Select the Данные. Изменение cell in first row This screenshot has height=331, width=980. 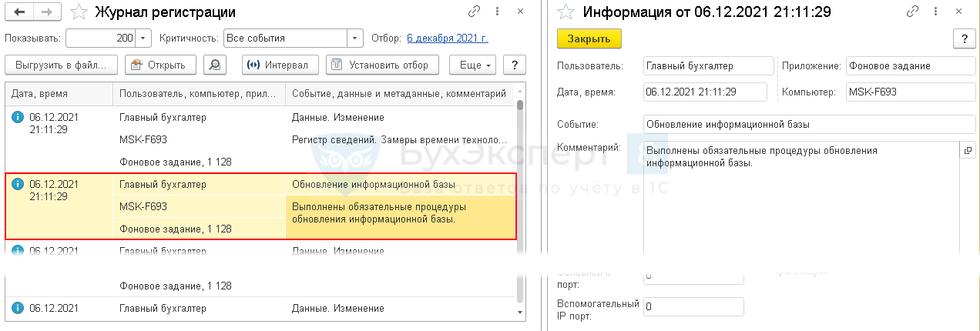(x=398, y=117)
